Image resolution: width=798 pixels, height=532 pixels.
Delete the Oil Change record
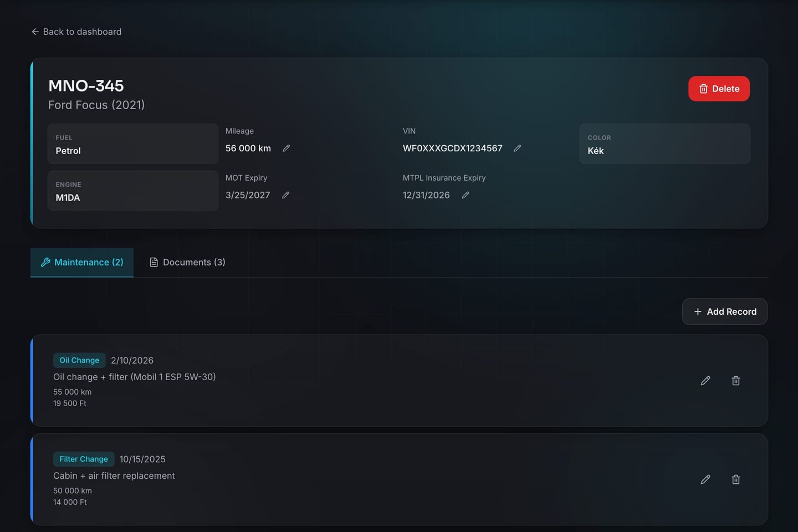click(736, 381)
